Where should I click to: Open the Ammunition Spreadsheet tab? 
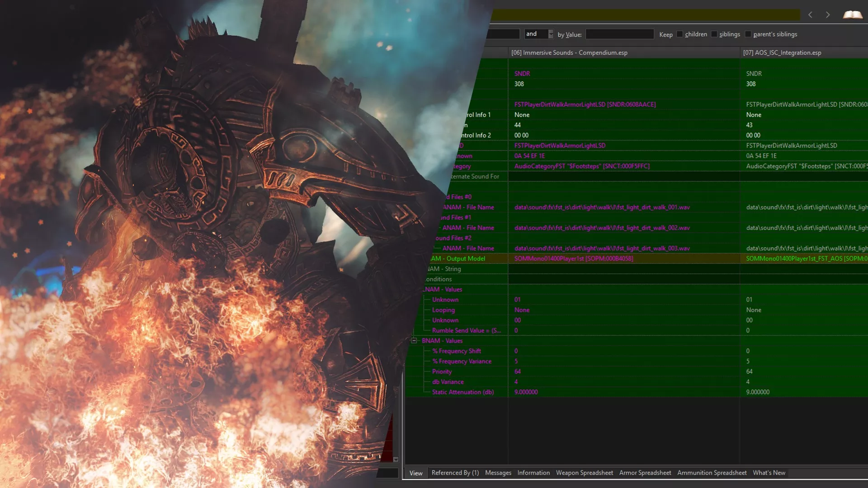[712, 473]
